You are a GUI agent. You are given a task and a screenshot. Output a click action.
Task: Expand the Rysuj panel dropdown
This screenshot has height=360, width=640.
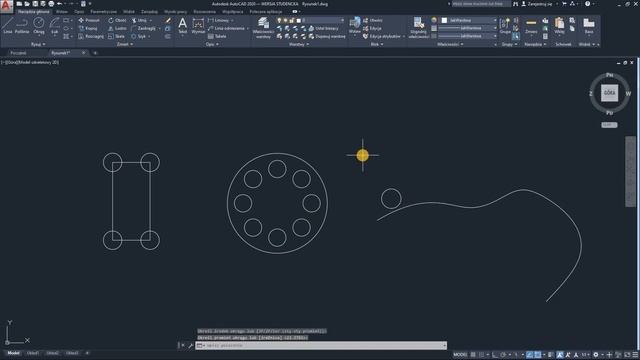pyautogui.click(x=38, y=44)
